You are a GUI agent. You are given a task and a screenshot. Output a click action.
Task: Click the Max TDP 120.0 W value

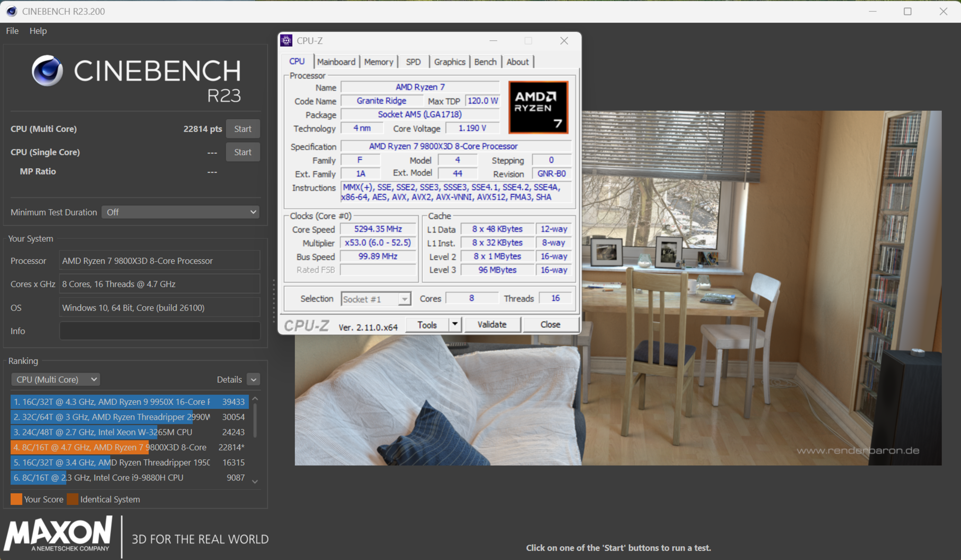point(483,101)
